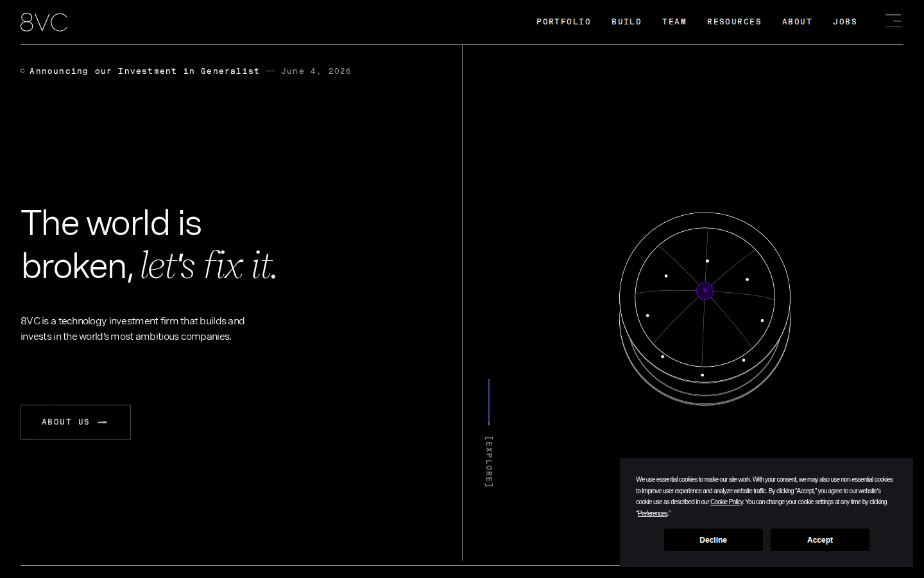This screenshot has height=578, width=924.
Task: Open the Cookie Policy link
Action: coord(726,502)
